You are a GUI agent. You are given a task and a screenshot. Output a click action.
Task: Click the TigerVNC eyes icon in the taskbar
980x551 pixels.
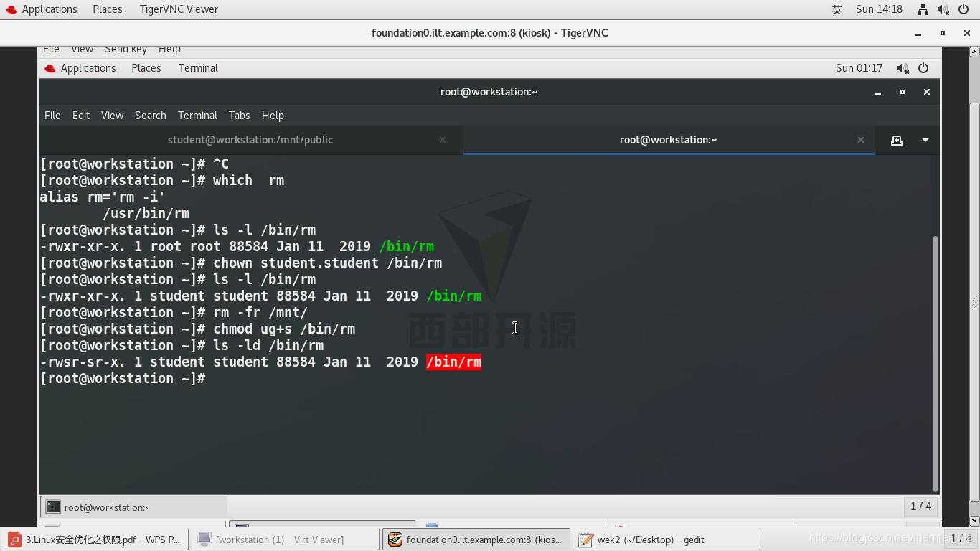[x=395, y=540]
